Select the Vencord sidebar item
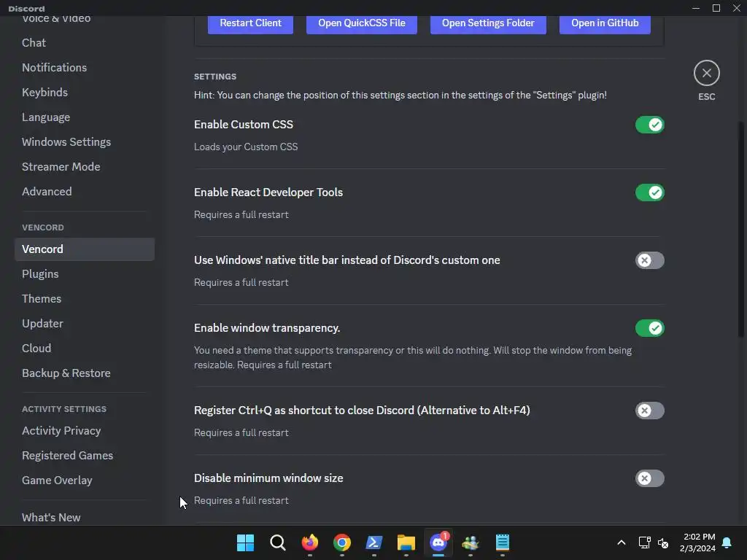Image resolution: width=747 pixels, height=560 pixels. coord(85,249)
